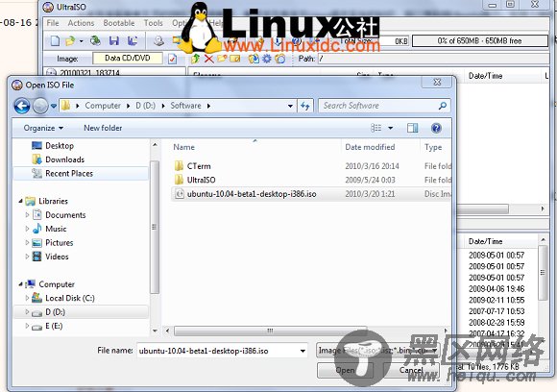Click the Change your view icon in dialog toolbar
This screenshot has width=557, height=392.
(375, 128)
